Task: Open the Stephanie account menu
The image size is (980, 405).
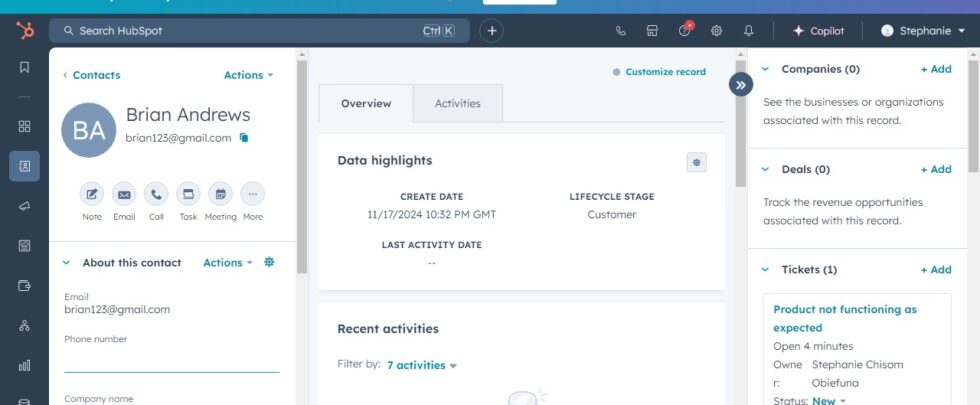Action: tap(922, 31)
